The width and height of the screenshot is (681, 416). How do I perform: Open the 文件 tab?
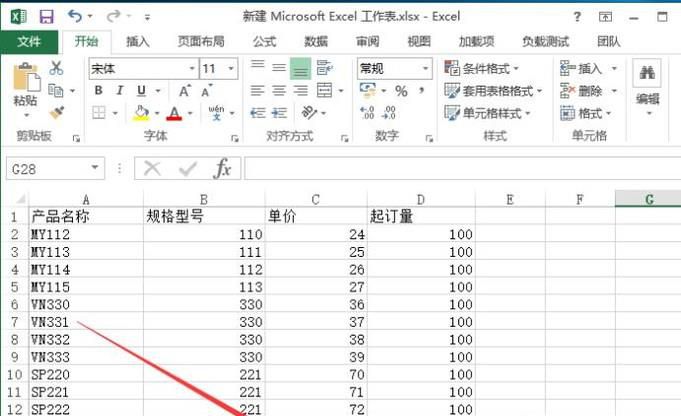point(29,42)
